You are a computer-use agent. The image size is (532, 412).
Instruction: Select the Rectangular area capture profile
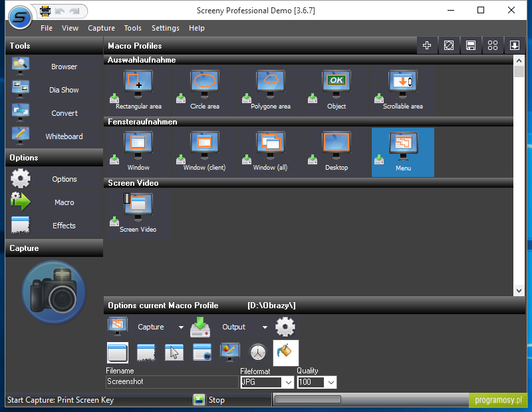point(138,91)
